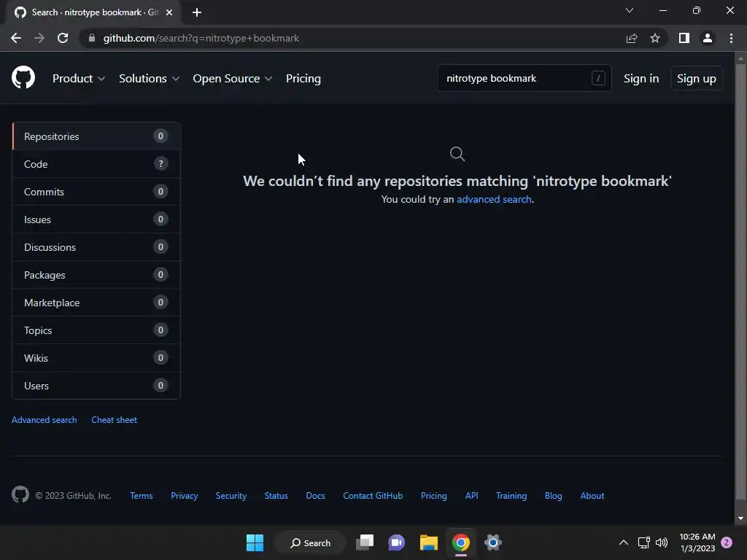Open the Pricing page from header
747x560 pixels.
coord(303,79)
